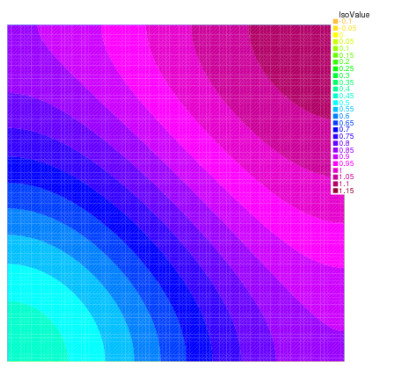
Task: Click the 1.05 legend color square
Action: (335, 177)
